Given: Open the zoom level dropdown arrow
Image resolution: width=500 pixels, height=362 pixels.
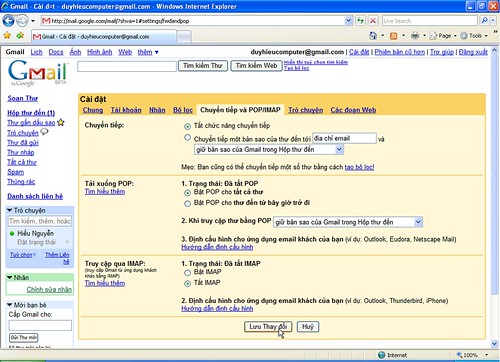Looking at the screenshot, I should pos(487,355).
